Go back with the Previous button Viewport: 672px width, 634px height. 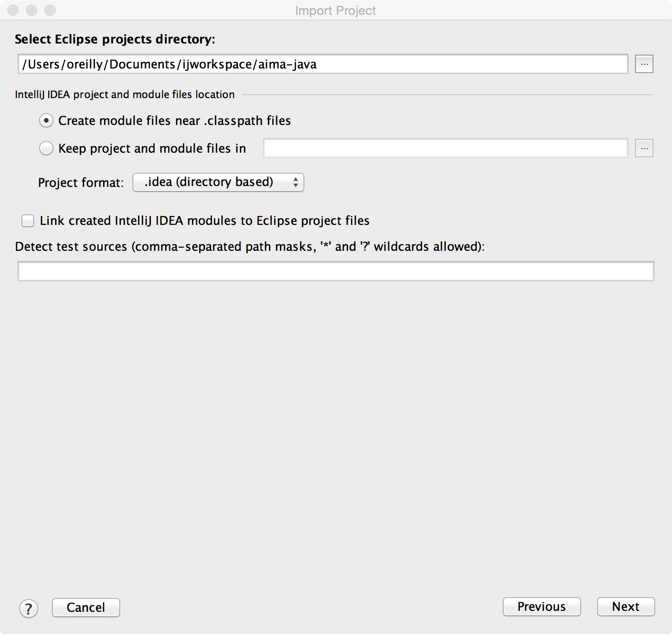[x=541, y=607]
